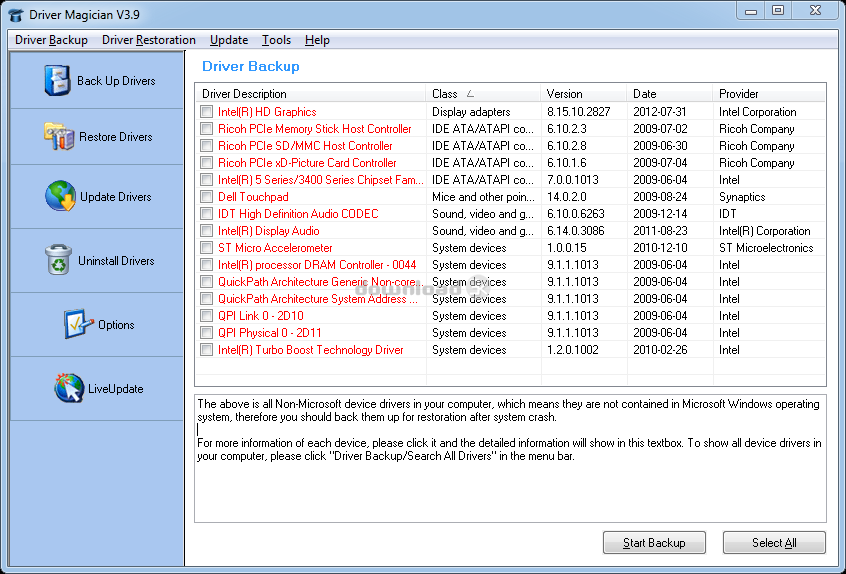Sort by the Date column header
846x574 pixels.
670,93
